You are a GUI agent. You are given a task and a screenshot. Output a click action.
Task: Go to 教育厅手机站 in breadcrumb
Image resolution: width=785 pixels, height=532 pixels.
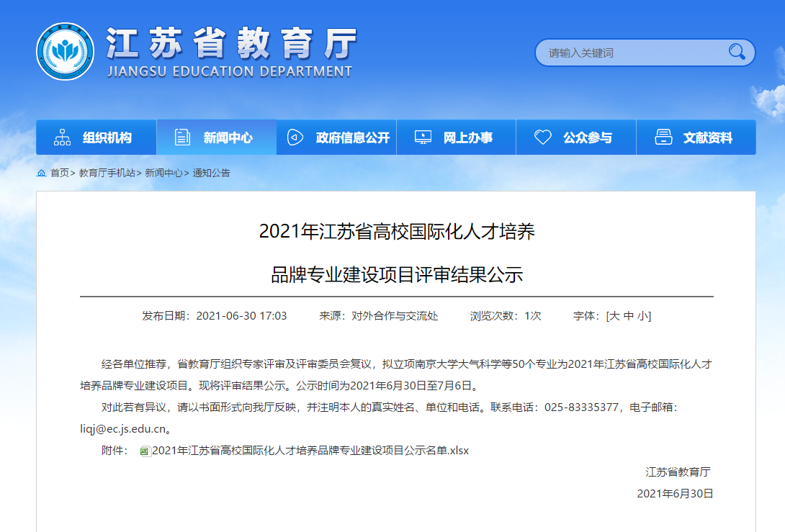[107, 173]
